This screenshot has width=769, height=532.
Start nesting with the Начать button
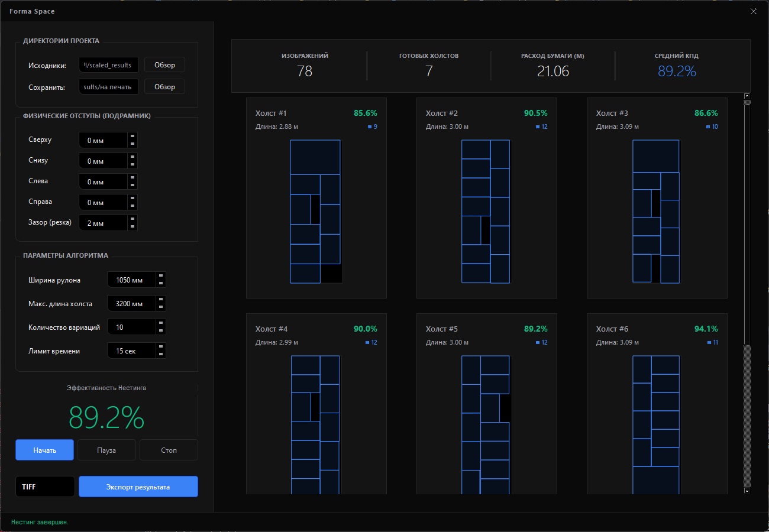pos(44,450)
